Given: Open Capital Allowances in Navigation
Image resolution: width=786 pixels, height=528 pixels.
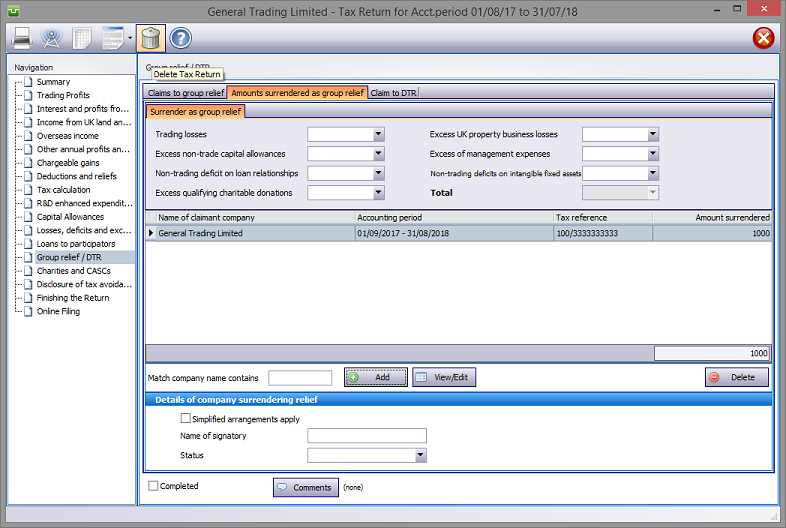Looking at the screenshot, I should (x=70, y=217).
